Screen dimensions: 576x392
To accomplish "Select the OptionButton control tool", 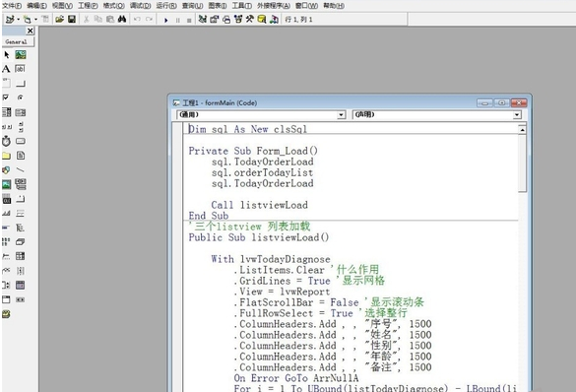I will pos(21,98).
